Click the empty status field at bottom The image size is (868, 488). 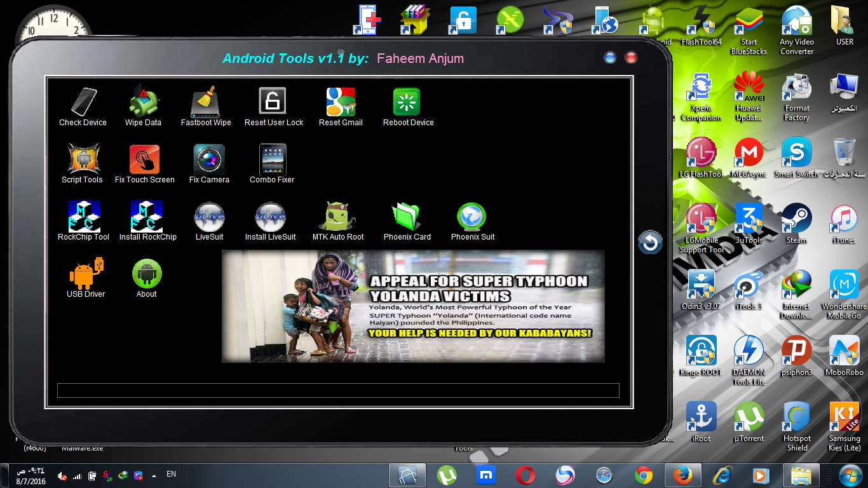coord(338,390)
